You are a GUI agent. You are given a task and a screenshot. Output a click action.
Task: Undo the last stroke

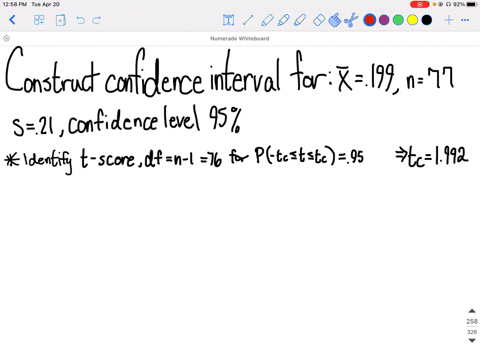80,20
